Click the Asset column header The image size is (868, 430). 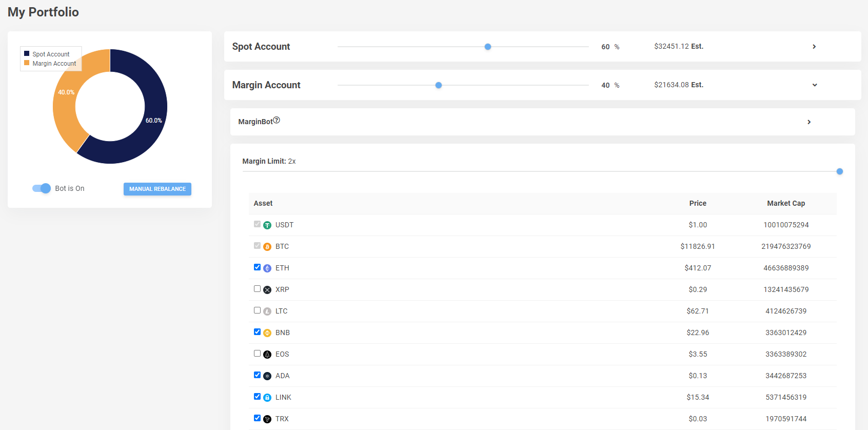[263, 203]
